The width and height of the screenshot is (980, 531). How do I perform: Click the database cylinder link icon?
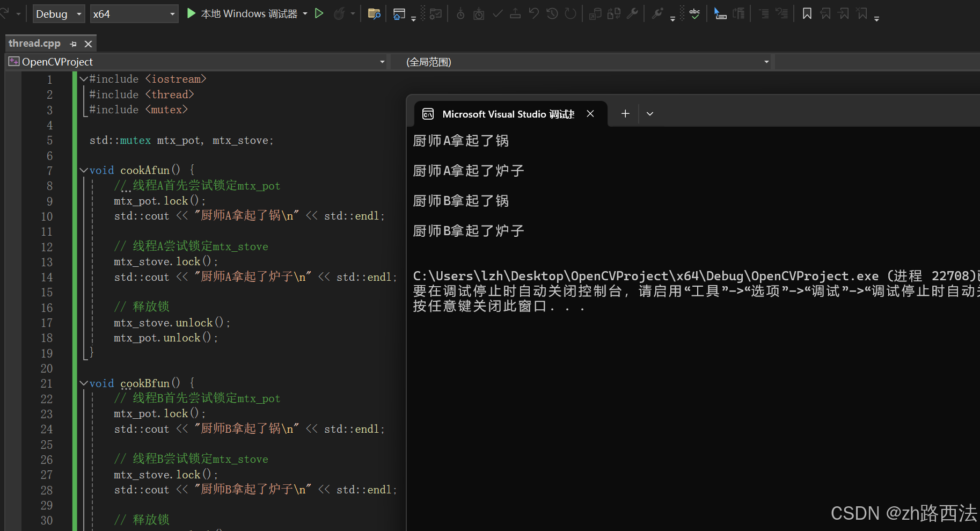tap(595, 13)
